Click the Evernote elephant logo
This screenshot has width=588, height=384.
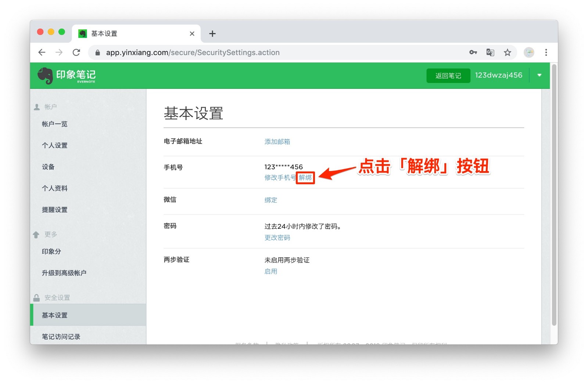pos(45,76)
